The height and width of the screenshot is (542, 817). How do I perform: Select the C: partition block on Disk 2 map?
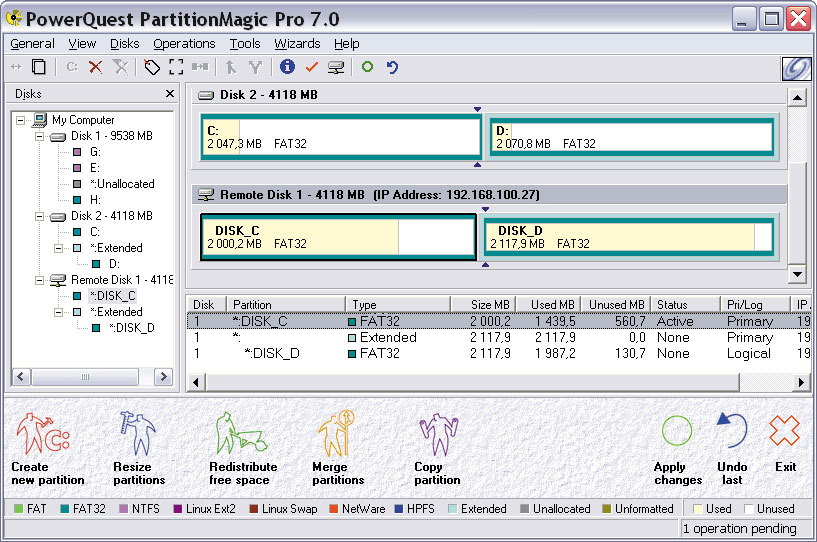341,137
